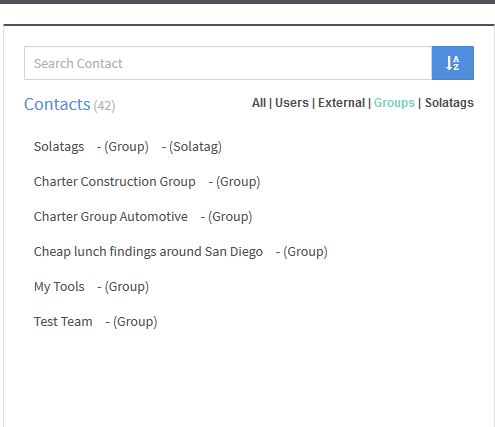Click the contacts count (42)
The width and height of the screenshot is (495, 427).
(x=104, y=106)
